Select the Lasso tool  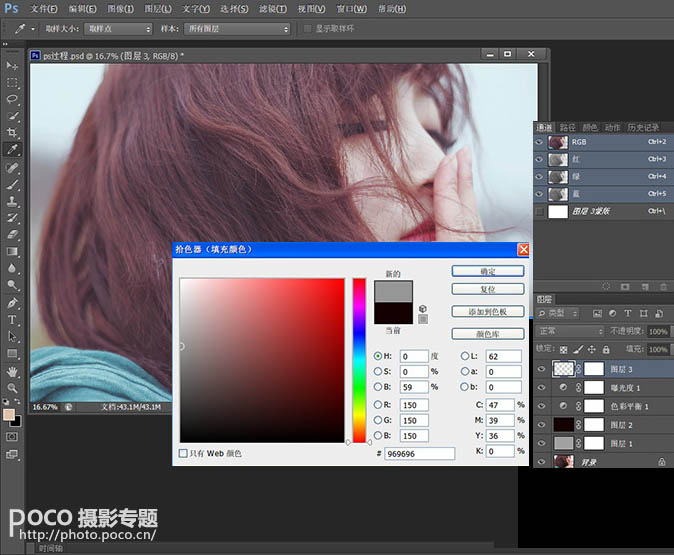tap(13, 99)
